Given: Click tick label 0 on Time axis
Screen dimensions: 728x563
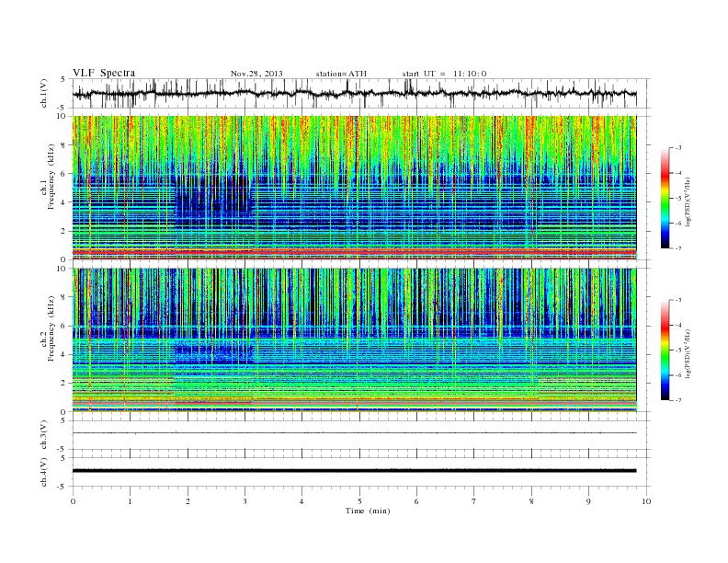Looking at the screenshot, I should [x=73, y=501].
